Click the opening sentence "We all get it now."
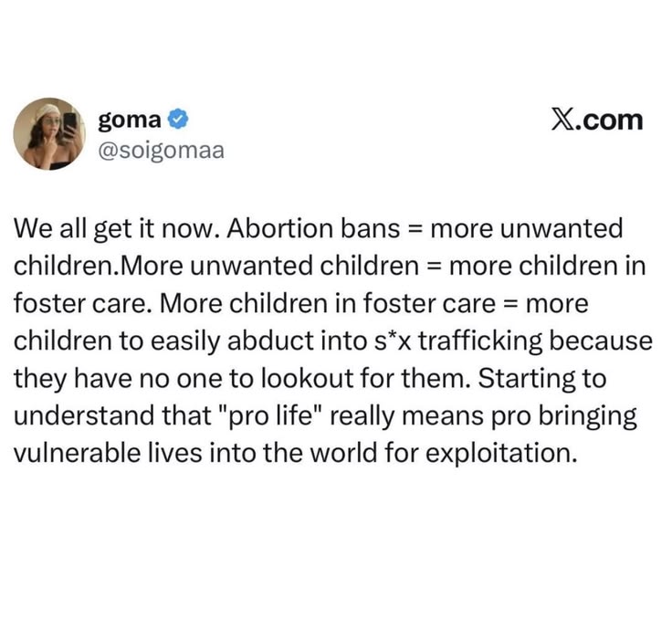672x619 pixels. click(x=111, y=227)
